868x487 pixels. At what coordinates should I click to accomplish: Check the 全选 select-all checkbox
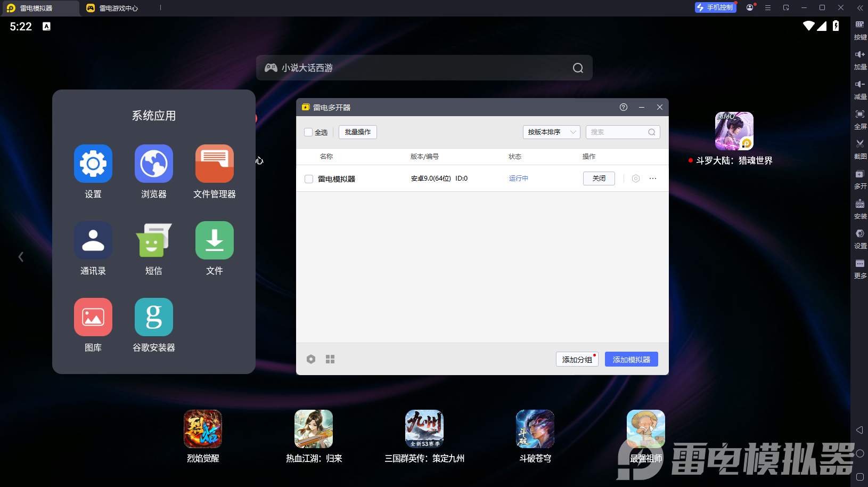308,132
